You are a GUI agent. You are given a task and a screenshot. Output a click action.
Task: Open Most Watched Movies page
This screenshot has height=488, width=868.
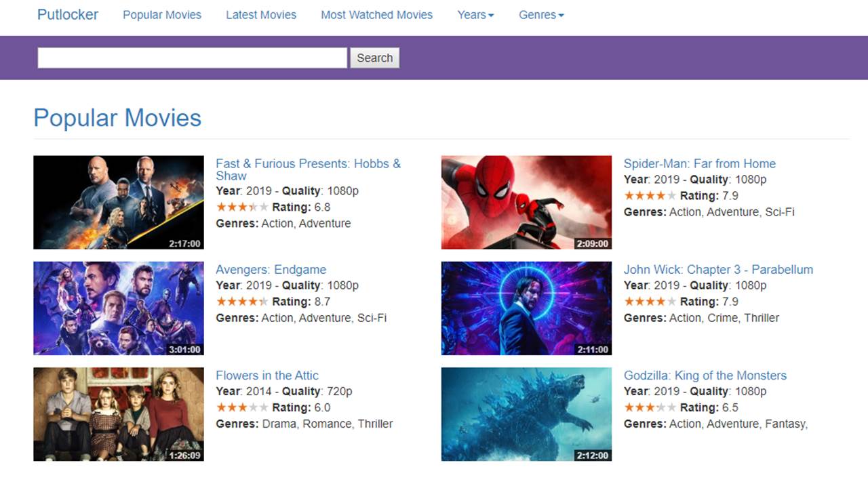376,15
